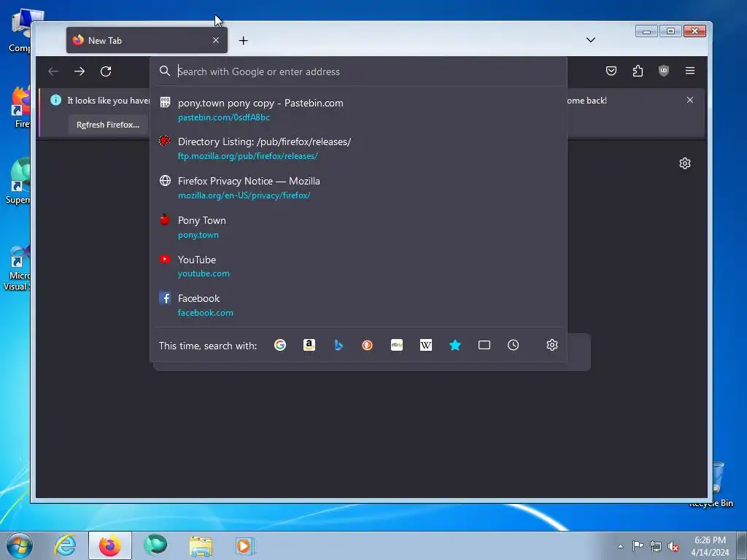Viewport: 747px width, 560px height.
Task: Select the New Tab tab
Action: (x=147, y=40)
